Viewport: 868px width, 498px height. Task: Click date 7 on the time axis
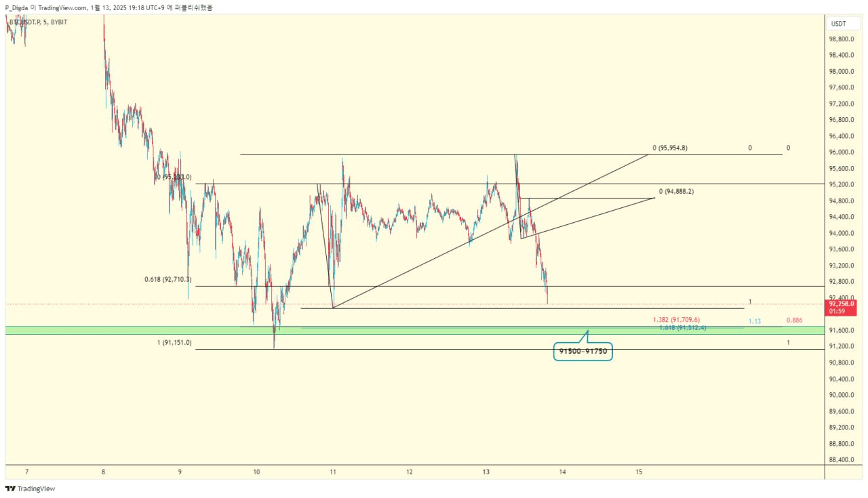(x=27, y=471)
